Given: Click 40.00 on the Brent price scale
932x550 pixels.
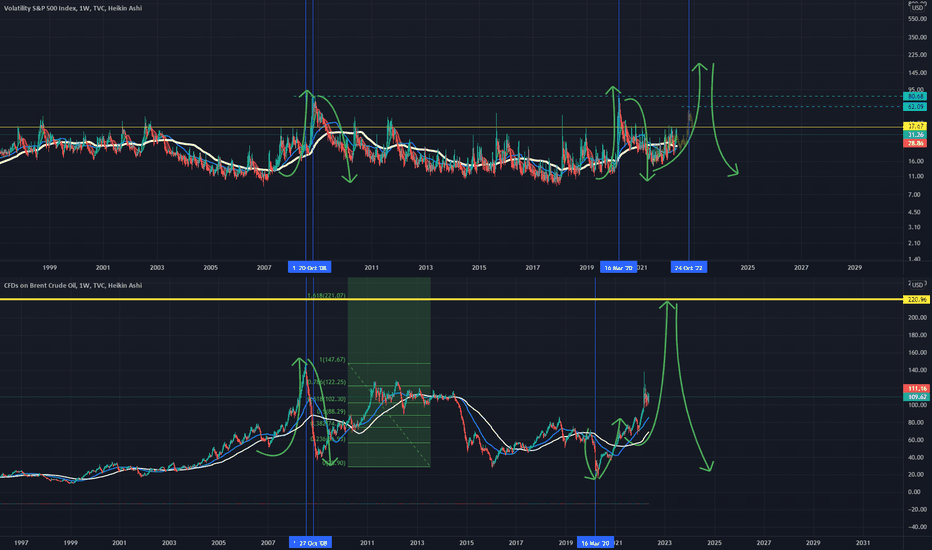Looking at the screenshot, I should coord(918,457).
